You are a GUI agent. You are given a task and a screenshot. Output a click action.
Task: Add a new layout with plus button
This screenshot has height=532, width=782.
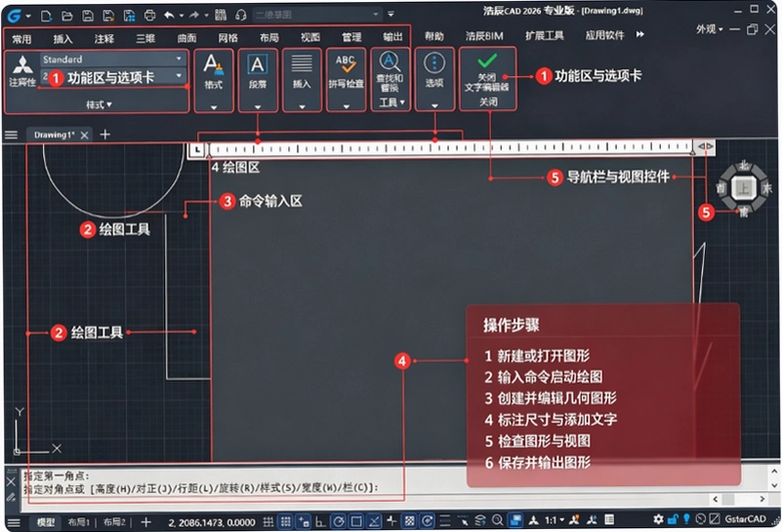(145, 522)
